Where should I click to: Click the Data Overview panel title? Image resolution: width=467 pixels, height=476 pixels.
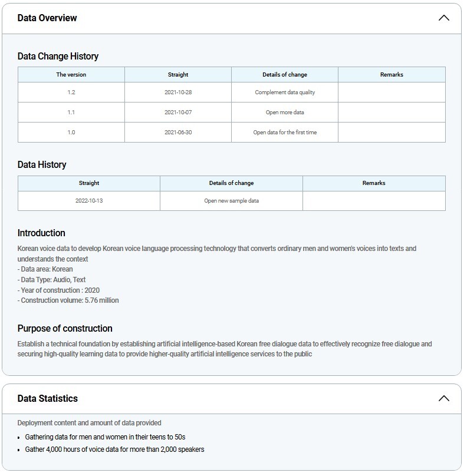(x=47, y=18)
